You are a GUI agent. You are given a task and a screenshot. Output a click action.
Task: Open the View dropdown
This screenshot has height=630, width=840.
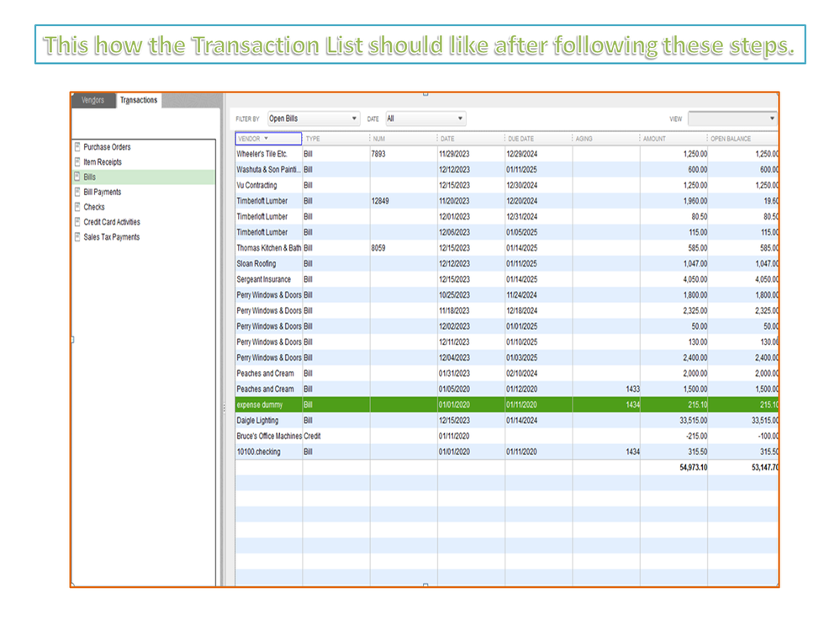pos(732,119)
